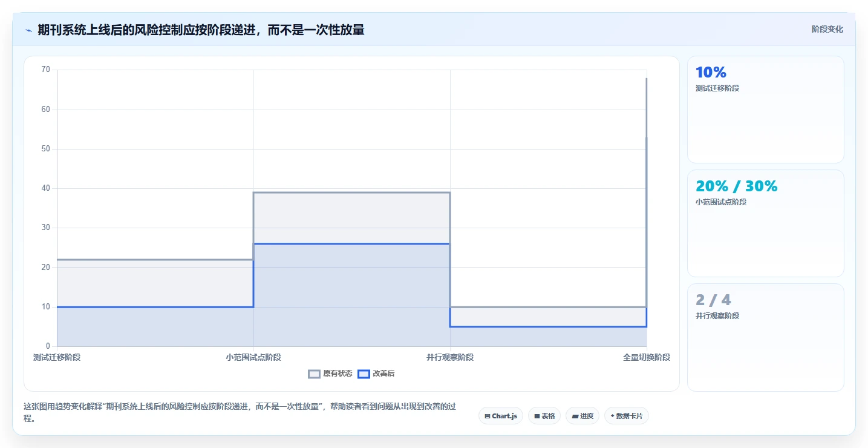
Task: Select the 进度 tag chip
Action: coord(582,416)
